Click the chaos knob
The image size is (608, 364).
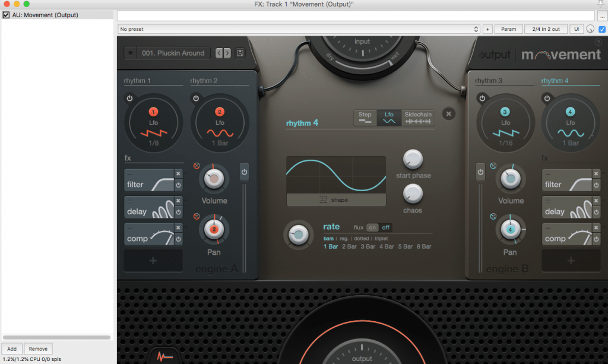413,194
